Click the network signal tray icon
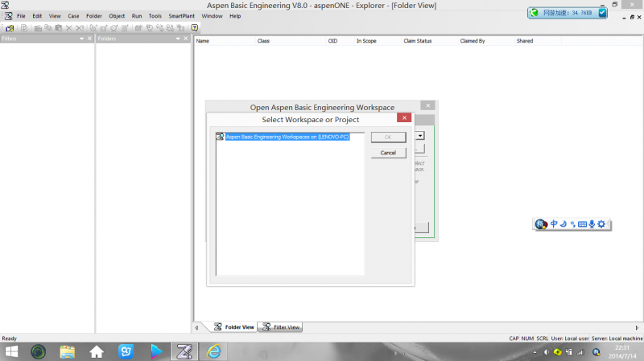644x361 pixels. [580, 352]
